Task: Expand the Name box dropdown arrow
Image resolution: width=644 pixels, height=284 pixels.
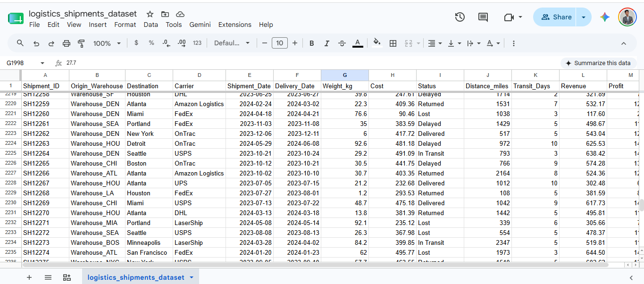Action: 42,63
